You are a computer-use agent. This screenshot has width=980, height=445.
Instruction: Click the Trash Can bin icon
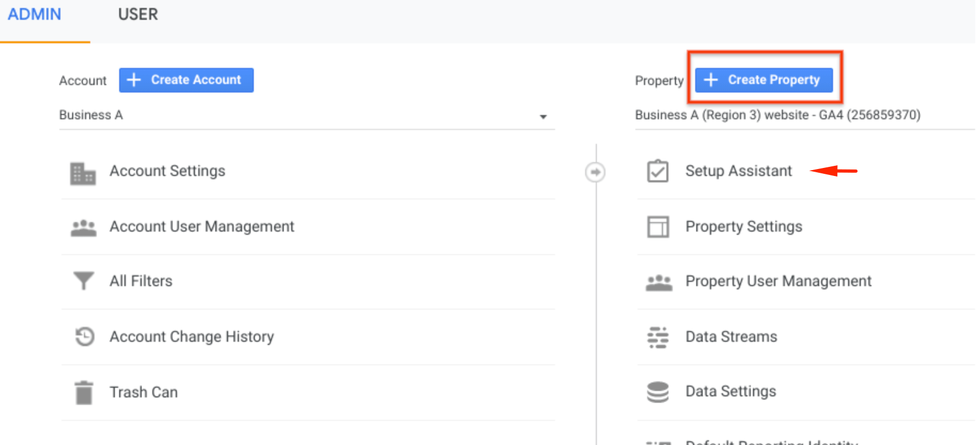point(84,393)
